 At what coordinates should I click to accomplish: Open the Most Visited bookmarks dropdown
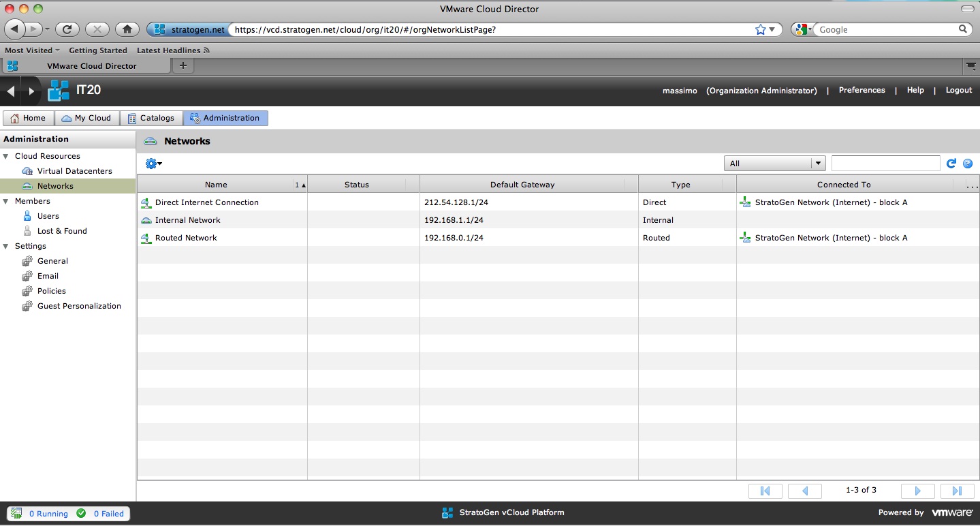pyautogui.click(x=32, y=50)
